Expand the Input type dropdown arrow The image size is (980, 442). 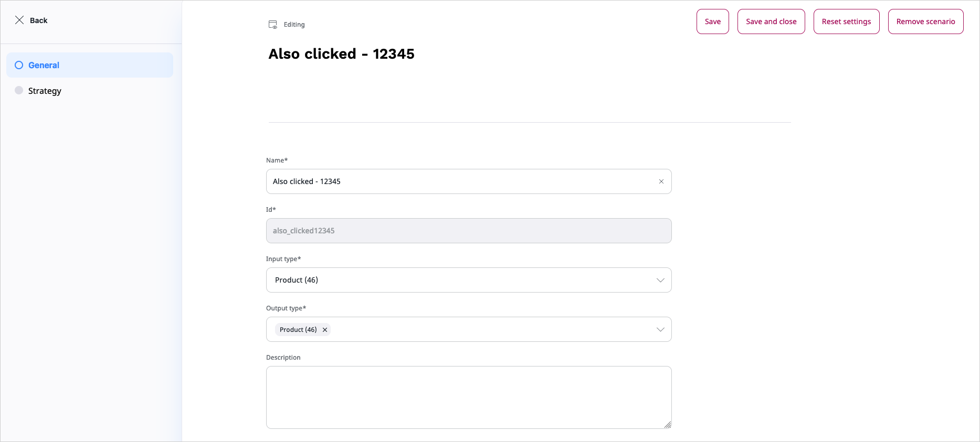660,280
